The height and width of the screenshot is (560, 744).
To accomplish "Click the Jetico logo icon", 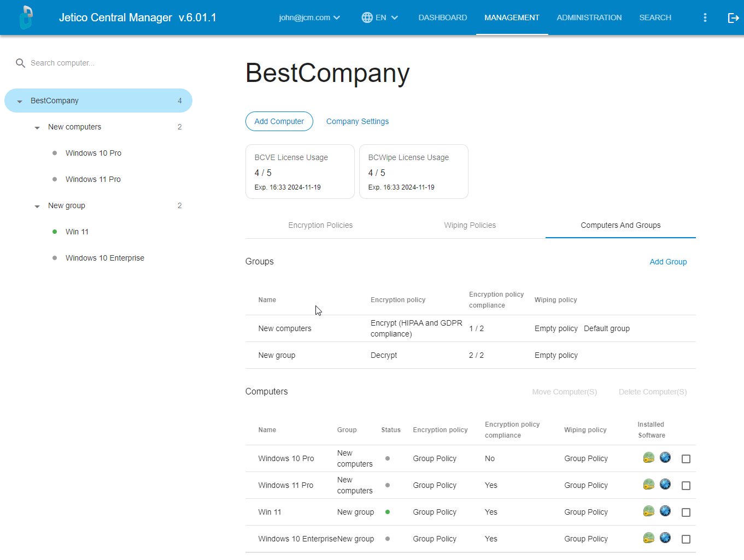I will click(x=26, y=17).
